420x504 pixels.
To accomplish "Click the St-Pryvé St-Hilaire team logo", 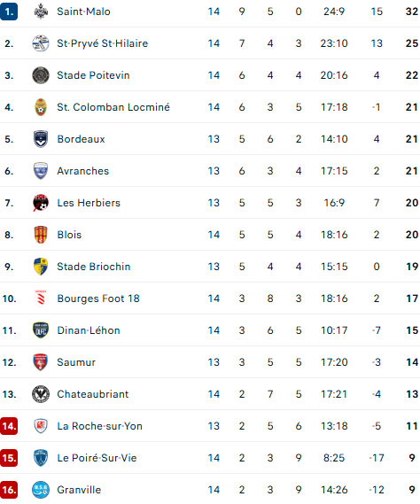I will tap(41, 43).
